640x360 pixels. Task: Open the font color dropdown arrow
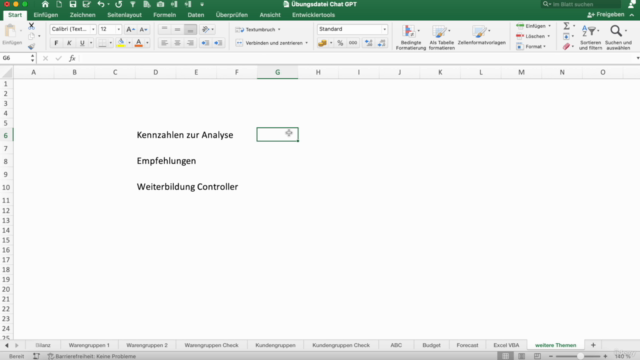coord(147,43)
